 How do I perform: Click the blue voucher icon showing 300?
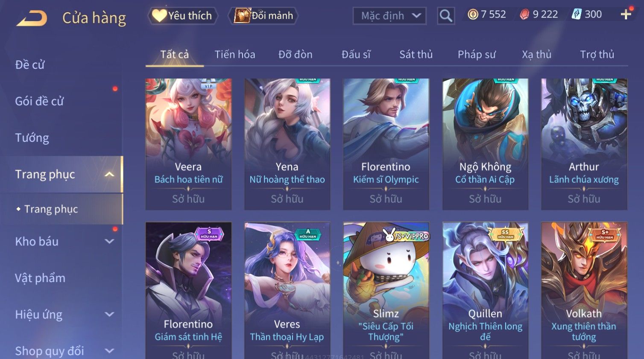click(x=577, y=15)
